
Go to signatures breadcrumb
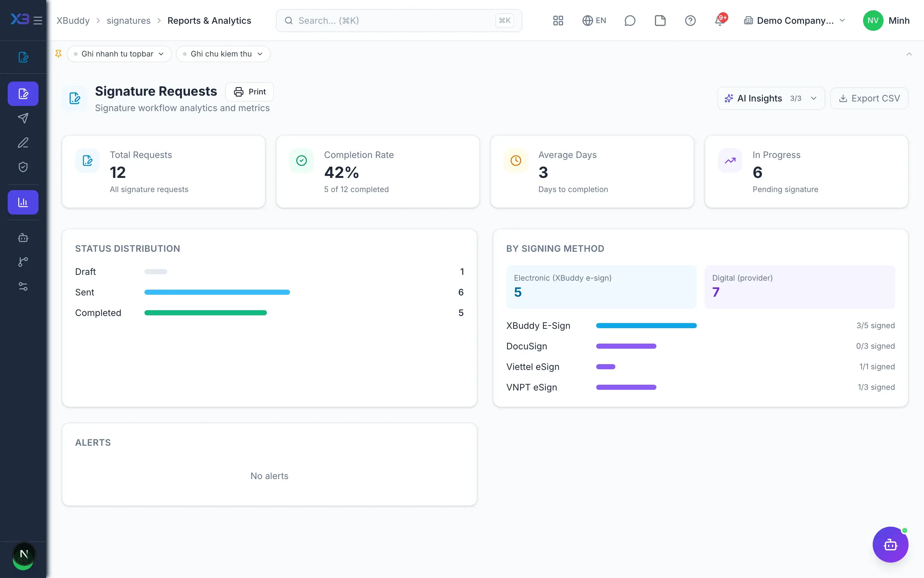128,21
